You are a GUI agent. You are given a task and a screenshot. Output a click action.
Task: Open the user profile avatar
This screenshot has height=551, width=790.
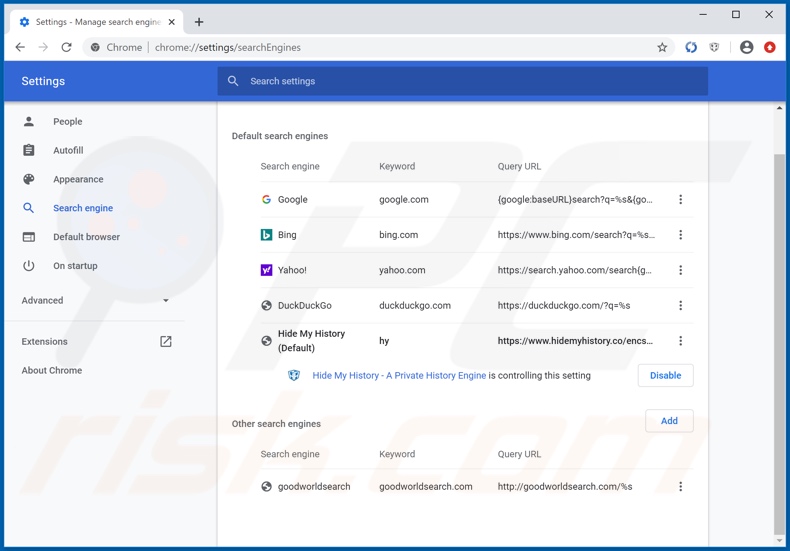point(746,47)
